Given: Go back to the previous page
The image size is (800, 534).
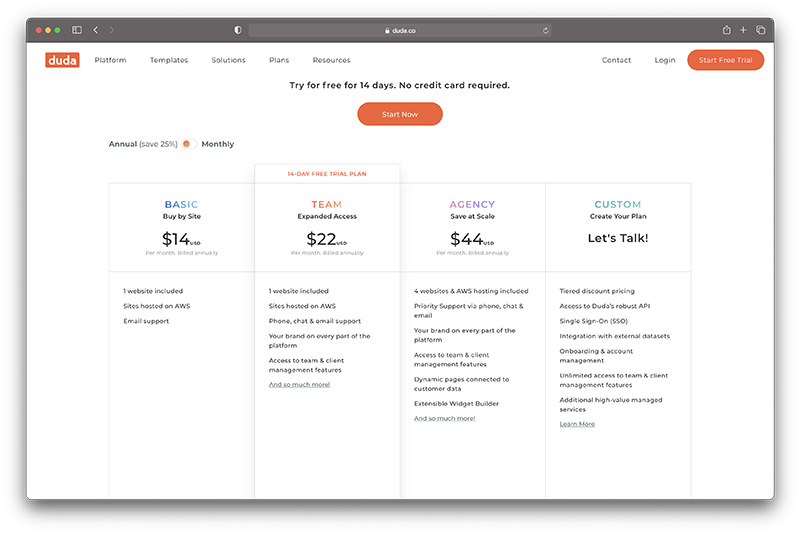Looking at the screenshot, I should pos(95,30).
